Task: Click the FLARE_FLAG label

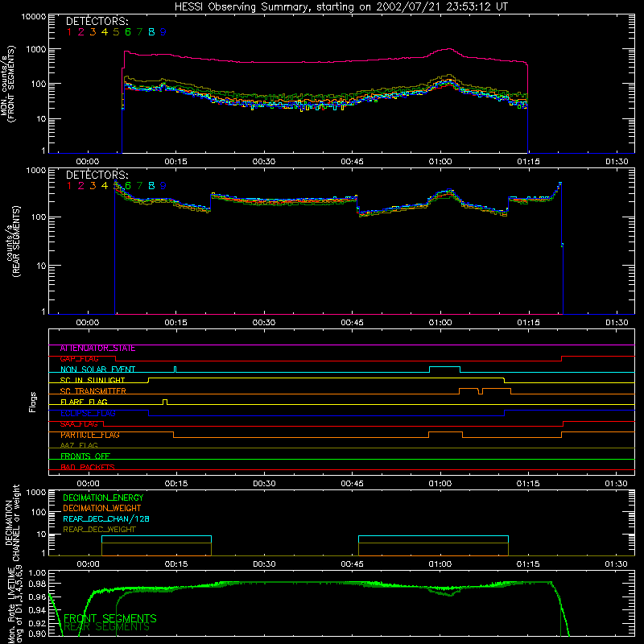Action: pyautogui.click(x=84, y=402)
